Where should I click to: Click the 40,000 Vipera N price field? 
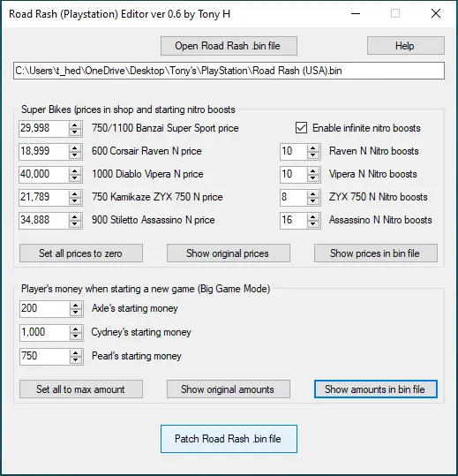(43, 174)
